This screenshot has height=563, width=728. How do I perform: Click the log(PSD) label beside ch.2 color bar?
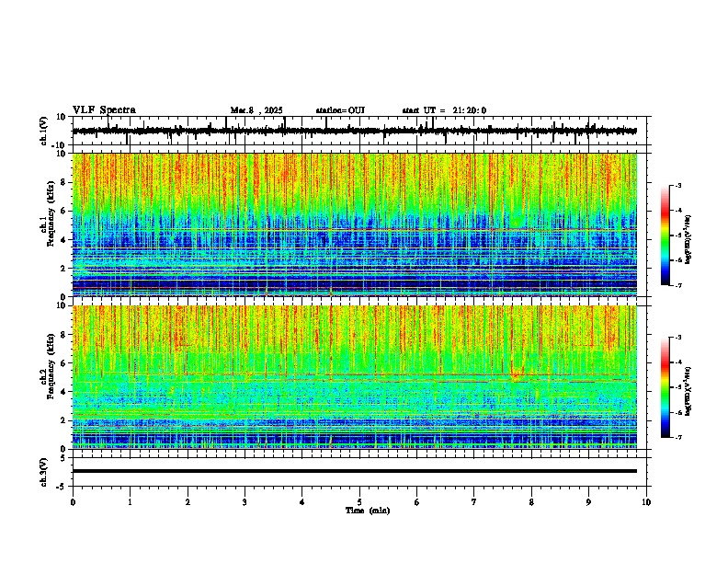point(688,391)
